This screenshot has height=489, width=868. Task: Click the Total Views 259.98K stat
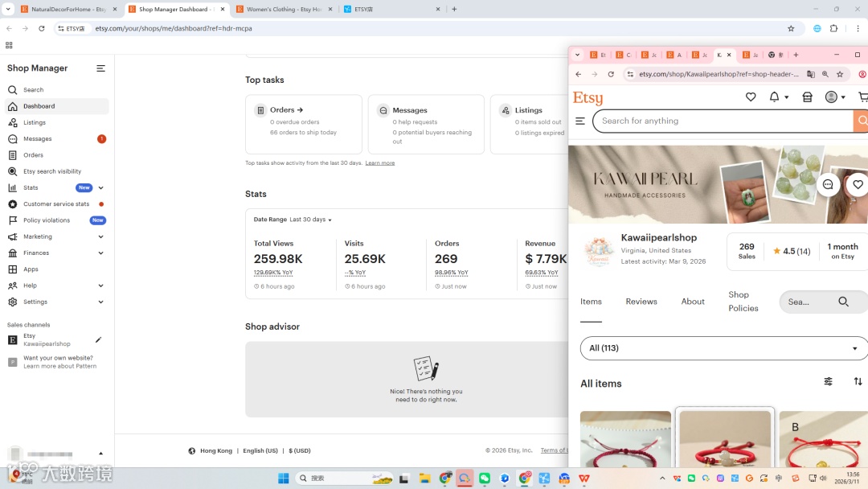278,259
